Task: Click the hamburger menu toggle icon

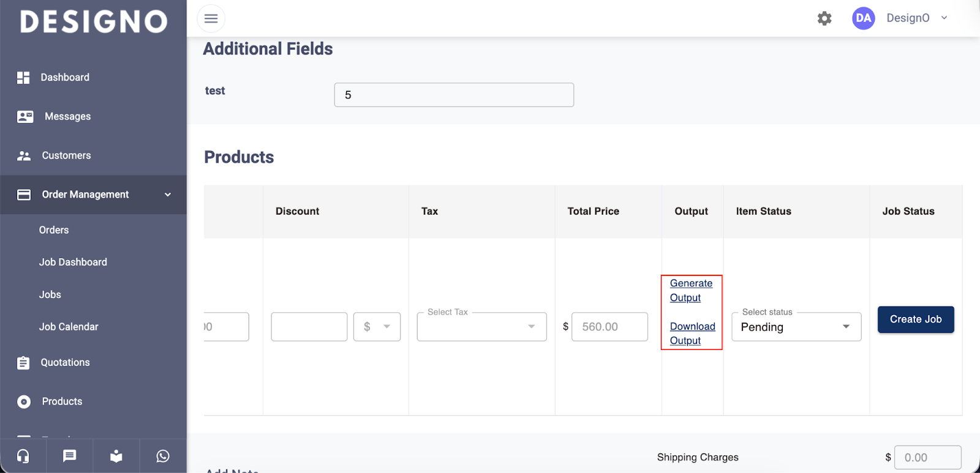Action: point(211,18)
